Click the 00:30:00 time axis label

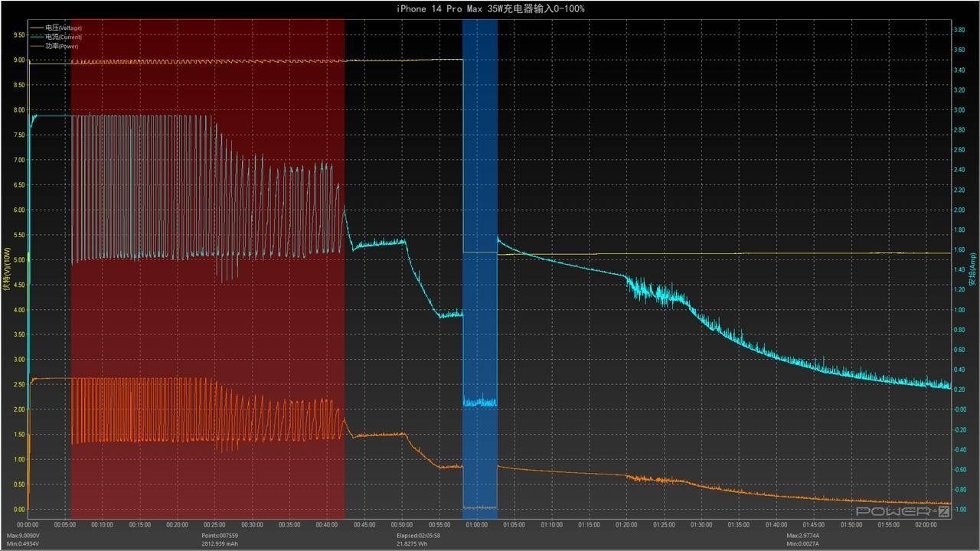[252, 525]
